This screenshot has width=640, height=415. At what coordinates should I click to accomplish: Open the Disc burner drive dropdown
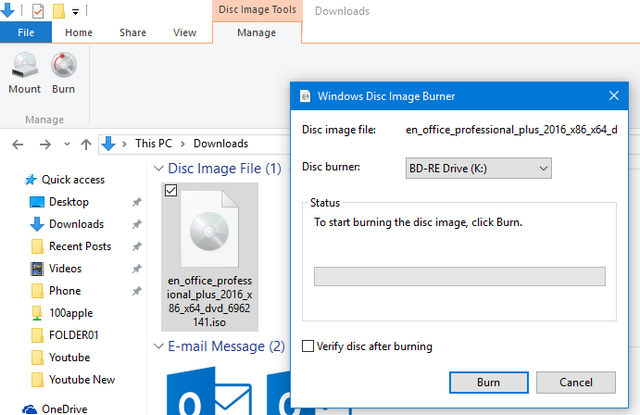[478, 168]
